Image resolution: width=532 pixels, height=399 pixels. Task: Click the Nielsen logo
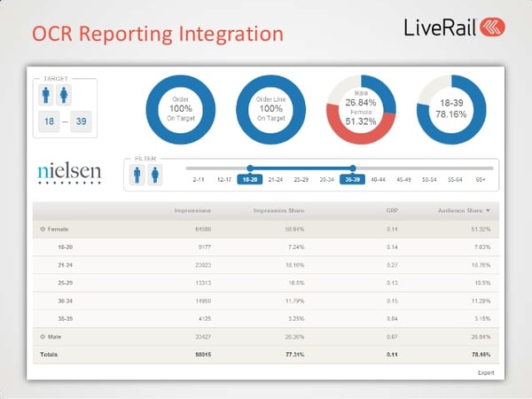tap(69, 174)
